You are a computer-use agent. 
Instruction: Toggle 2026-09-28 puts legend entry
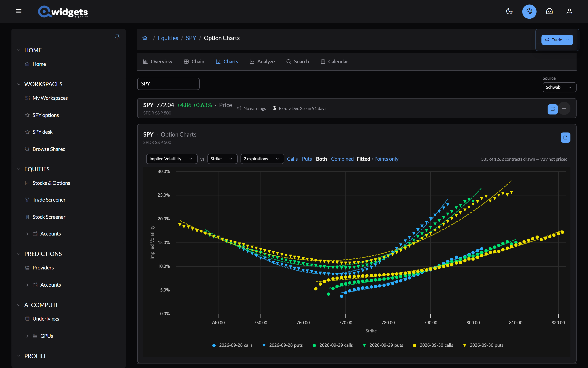point(283,345)
